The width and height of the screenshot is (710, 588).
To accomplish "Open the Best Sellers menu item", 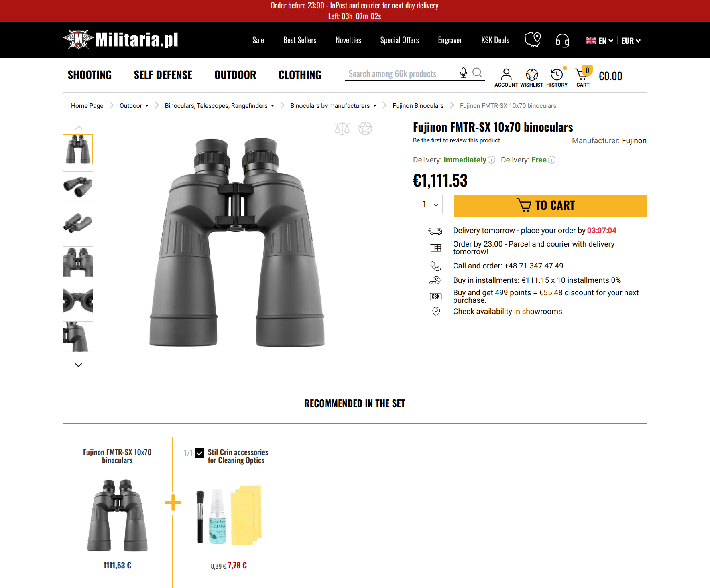I will (x=300, y=40).
